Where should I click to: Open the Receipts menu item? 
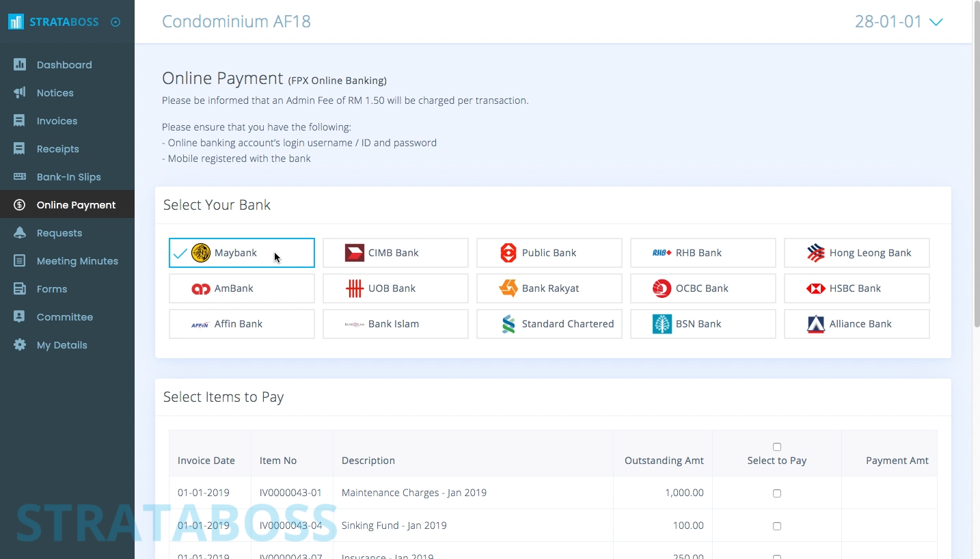[x=67, y=148]
